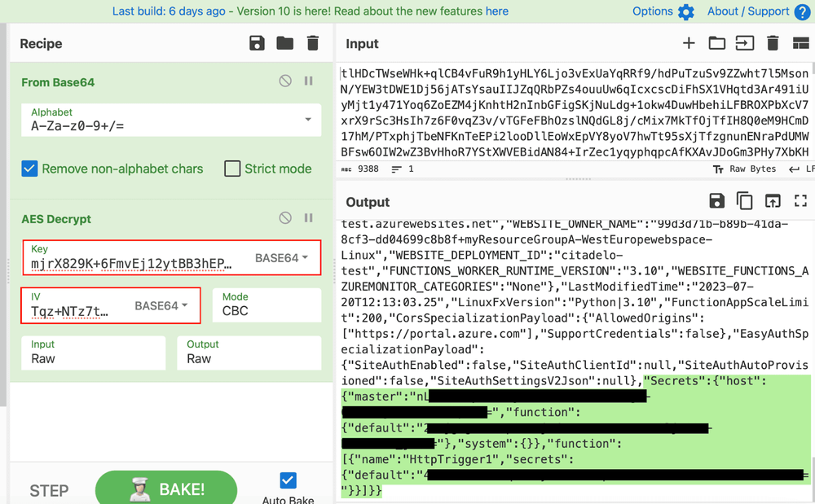
Task: Disable the From Base64 operation
Action: coord(284,81)
